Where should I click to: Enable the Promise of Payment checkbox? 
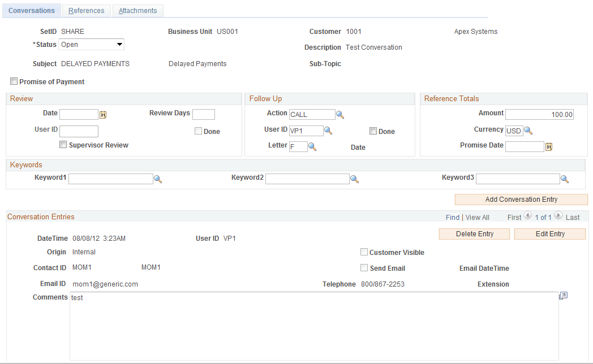coord(14,81)
